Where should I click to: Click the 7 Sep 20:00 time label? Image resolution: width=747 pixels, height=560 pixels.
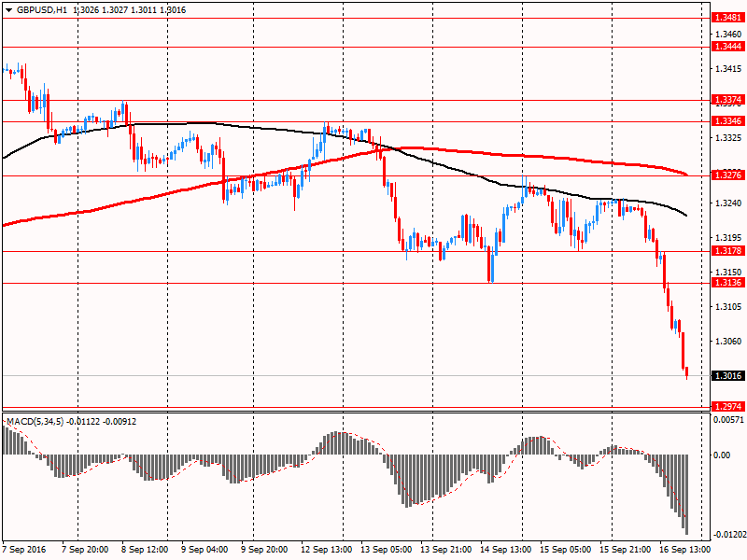pos(85,550)
